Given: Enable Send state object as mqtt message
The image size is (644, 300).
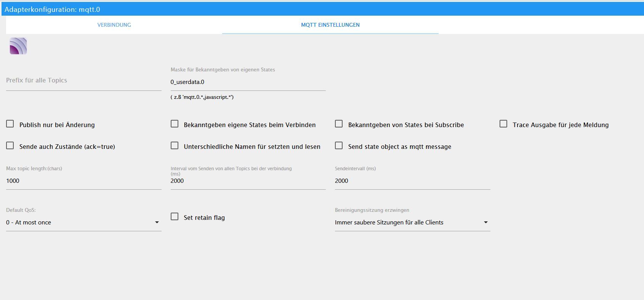Looking at the screenshot, I should (339, 146).
